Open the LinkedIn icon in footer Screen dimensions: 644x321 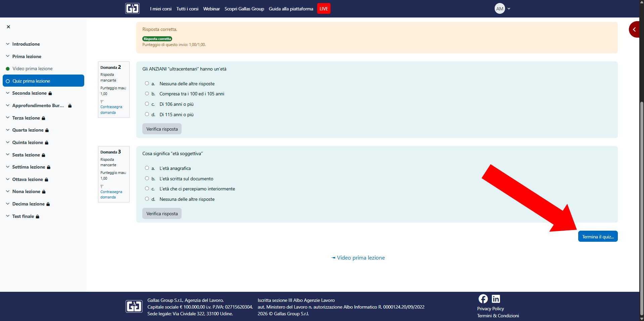click(x=496, y=299)
